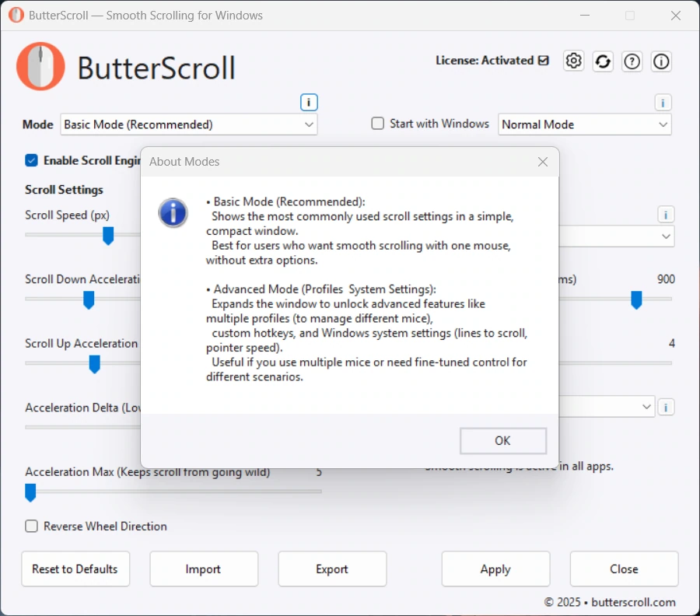Click the ButterScroll title bar app icon
Screen dimensions: 700x616
(x=16, y=16)
